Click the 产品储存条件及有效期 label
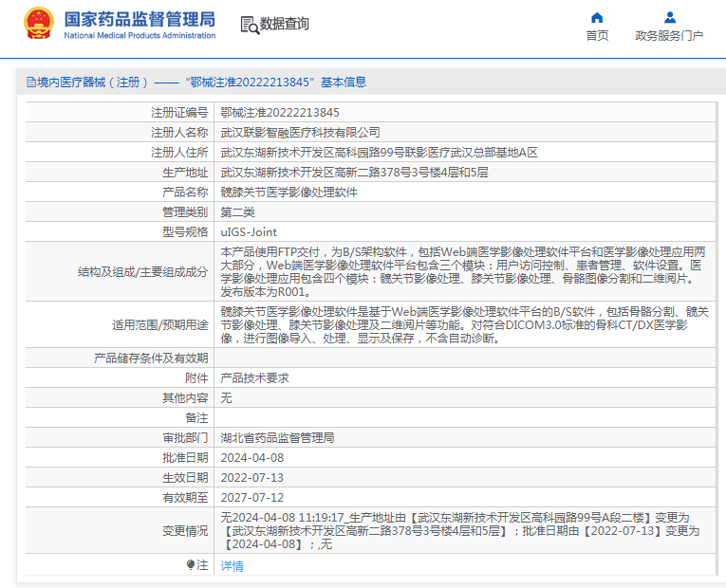Viewport: 726px width, 588px height. pos(151,358)
